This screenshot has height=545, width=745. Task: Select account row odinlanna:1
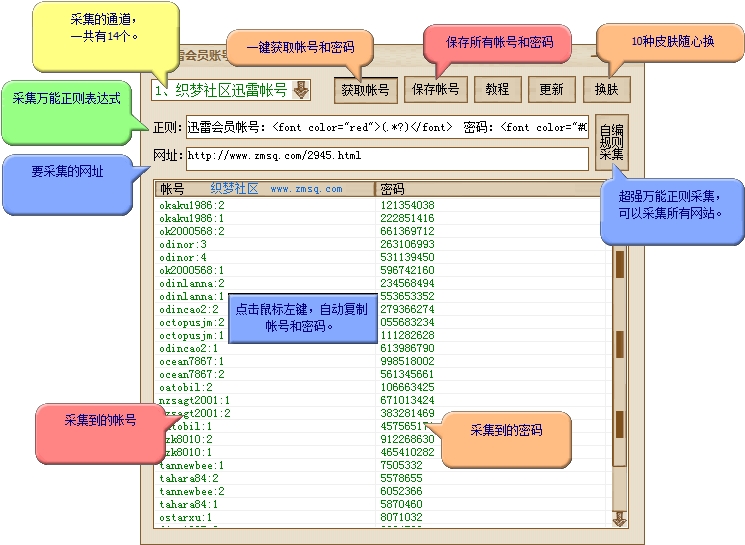pyautogui.click(x=192, y=296)
